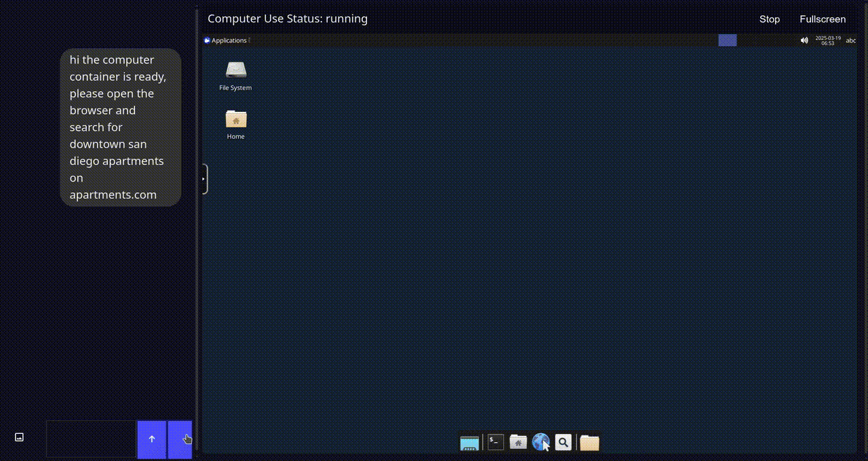
Task: Open the plain folder dock icon
Action: (589, 443)
